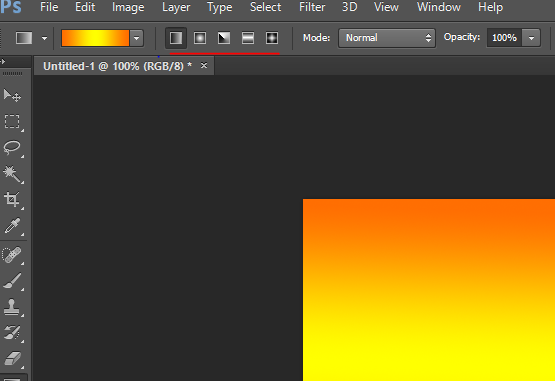Select the Spot Healing Brush tool
The image size is (555, 381).
click(x=12, y=255)
